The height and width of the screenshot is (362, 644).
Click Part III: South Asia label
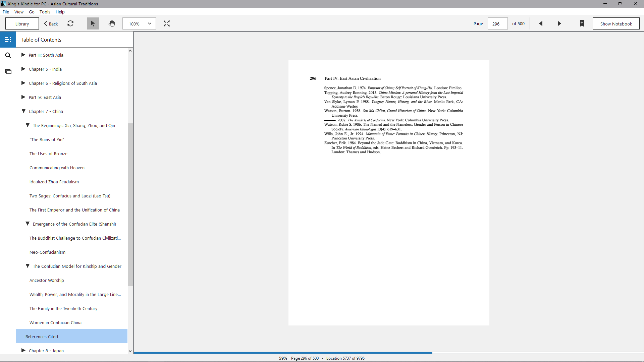point(46,55)
